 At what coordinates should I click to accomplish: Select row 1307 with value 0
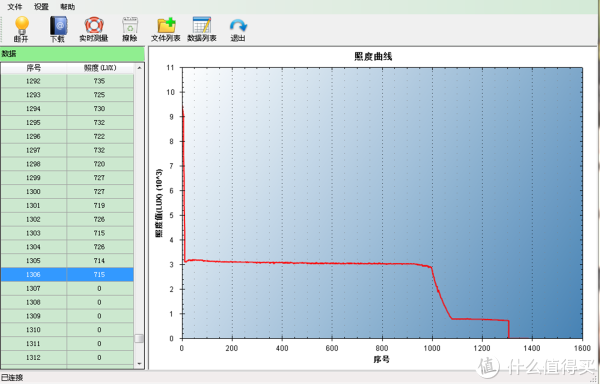(x=67, y=288)
